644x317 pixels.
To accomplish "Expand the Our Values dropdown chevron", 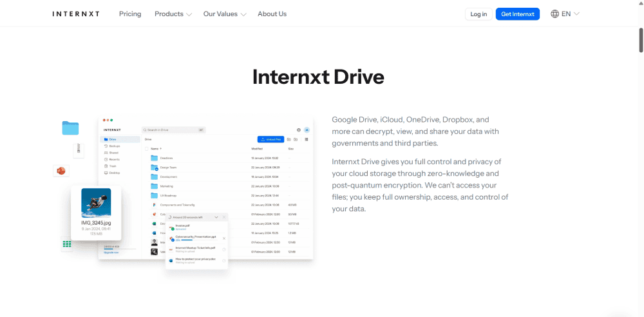I will (x=243, y=14).
